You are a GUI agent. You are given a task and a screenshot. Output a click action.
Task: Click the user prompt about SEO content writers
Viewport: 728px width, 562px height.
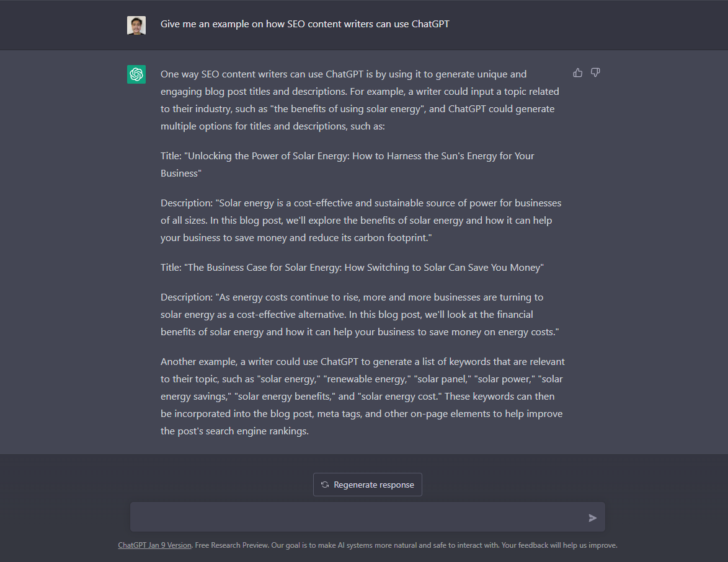[305, 24]
